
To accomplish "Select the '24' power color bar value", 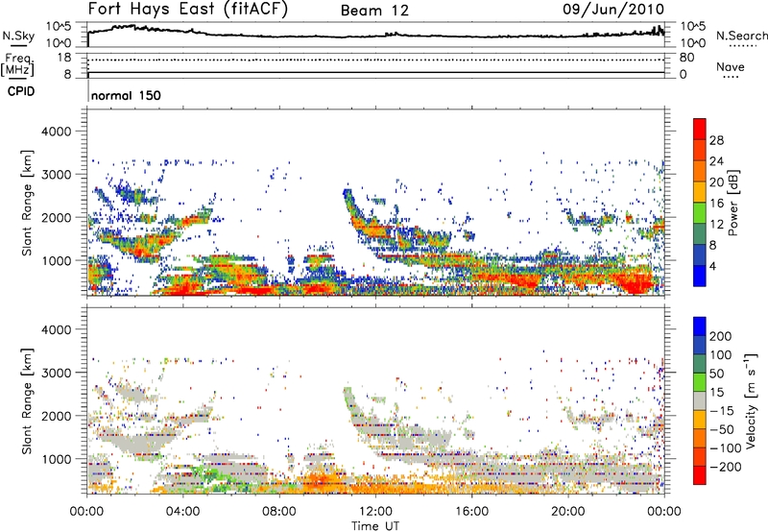I will click(716, 161).
